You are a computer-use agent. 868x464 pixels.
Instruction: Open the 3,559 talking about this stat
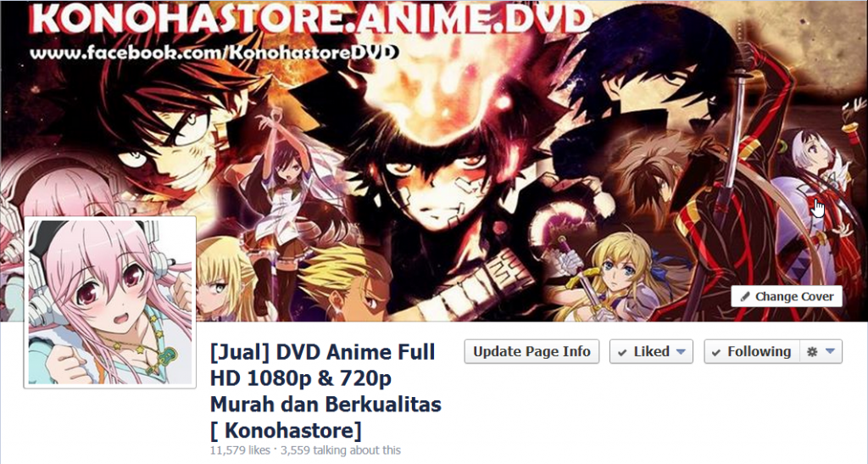click(341, 450)
